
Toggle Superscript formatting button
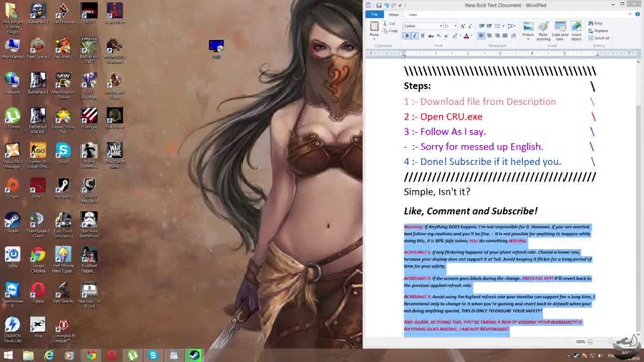click(446, 36)
